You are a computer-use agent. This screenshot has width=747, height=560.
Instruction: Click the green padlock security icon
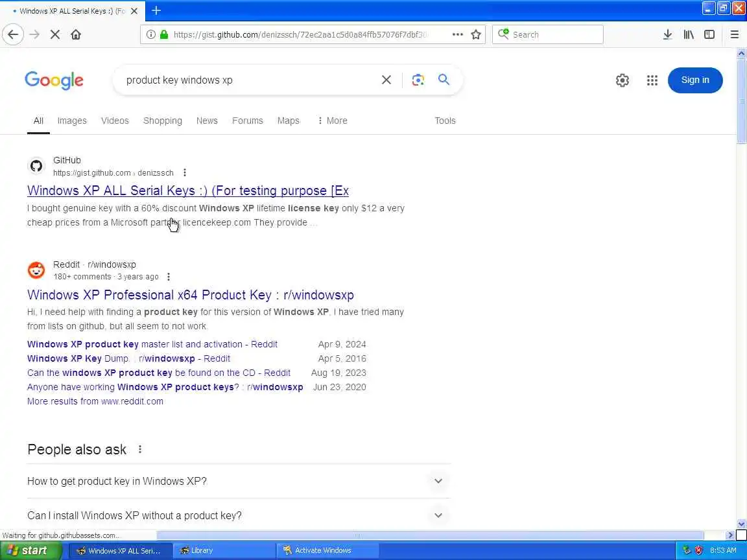[x=164, y=34]
